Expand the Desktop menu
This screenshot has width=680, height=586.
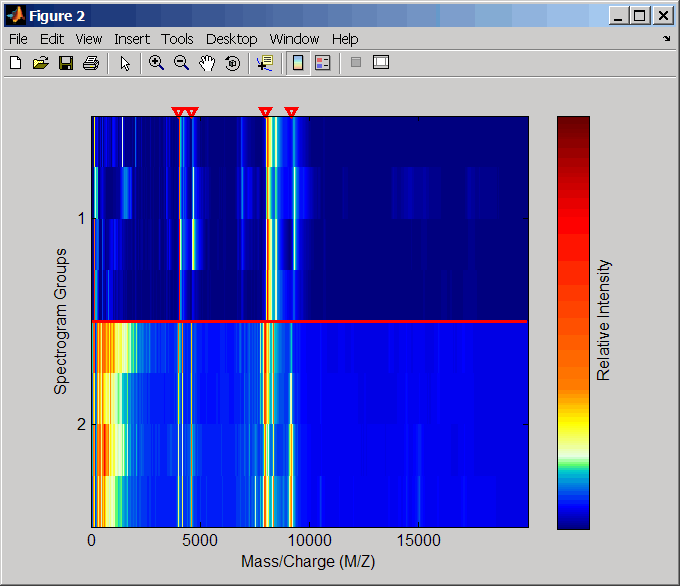pyautogui.click(x=232, y=39)
